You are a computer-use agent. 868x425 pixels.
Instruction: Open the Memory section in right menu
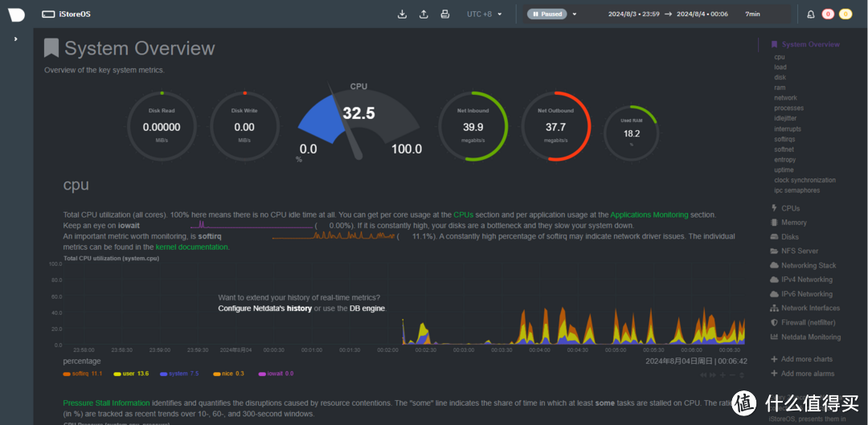[793, 223]
